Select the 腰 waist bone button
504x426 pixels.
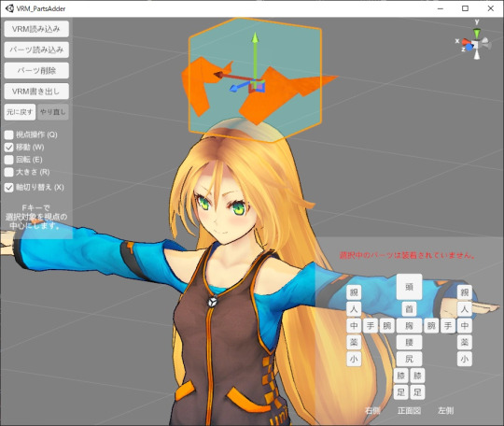[x=409, y=342]
